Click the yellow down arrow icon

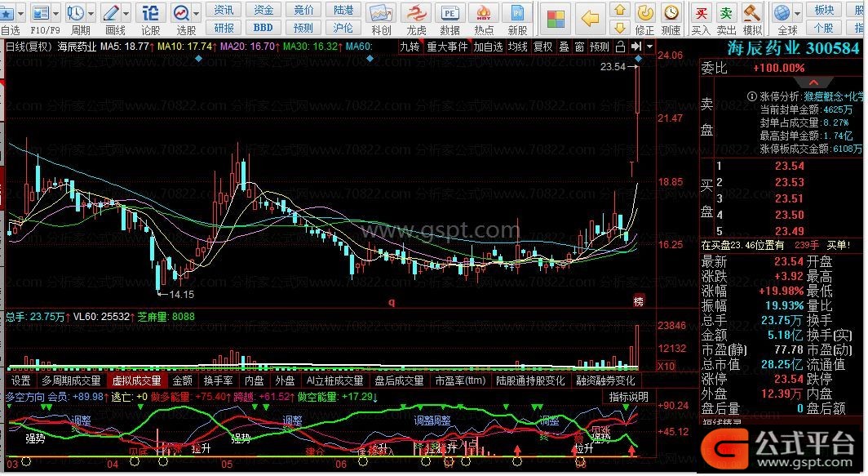click(620, 27)
